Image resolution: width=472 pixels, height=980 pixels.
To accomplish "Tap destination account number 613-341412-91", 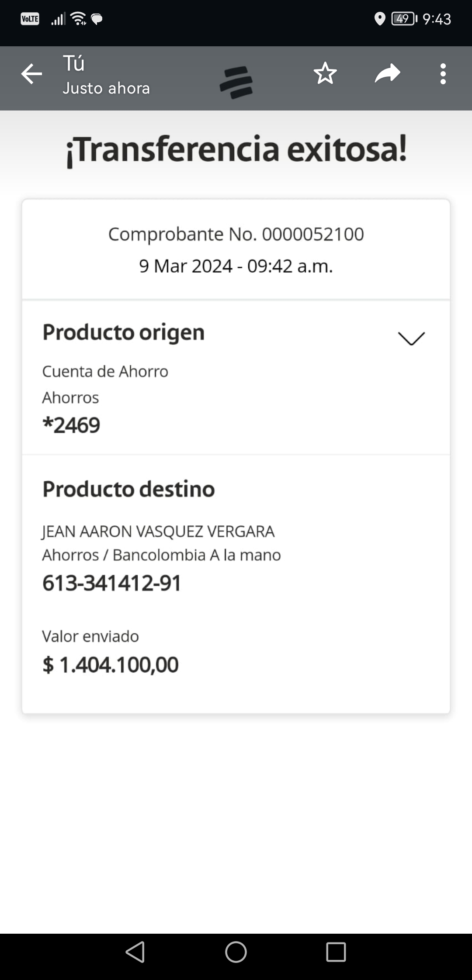I will point(112,583).
